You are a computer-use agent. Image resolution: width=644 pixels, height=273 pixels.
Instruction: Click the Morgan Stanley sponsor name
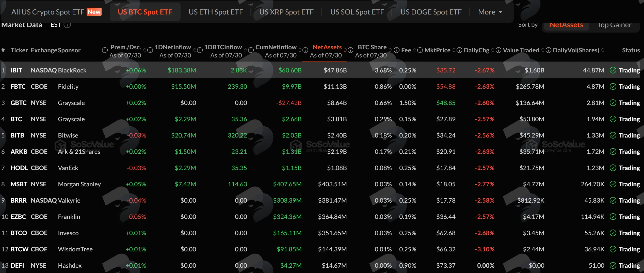(x=79, y=184)
